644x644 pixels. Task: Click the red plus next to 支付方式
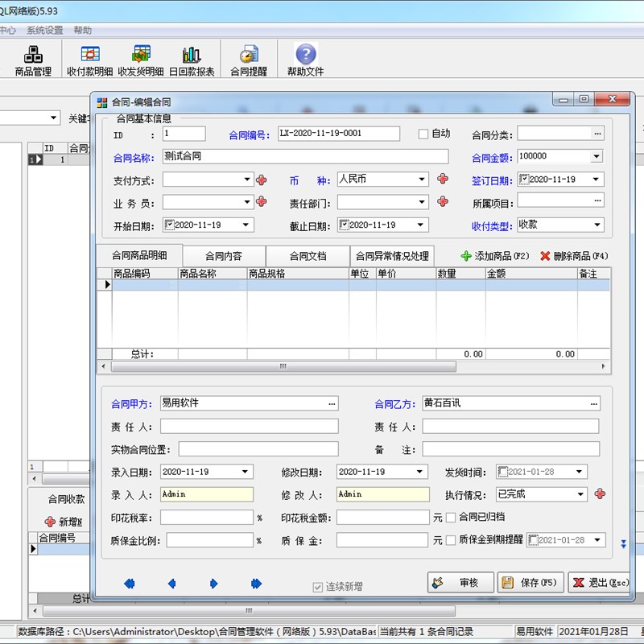coord(261,179)
